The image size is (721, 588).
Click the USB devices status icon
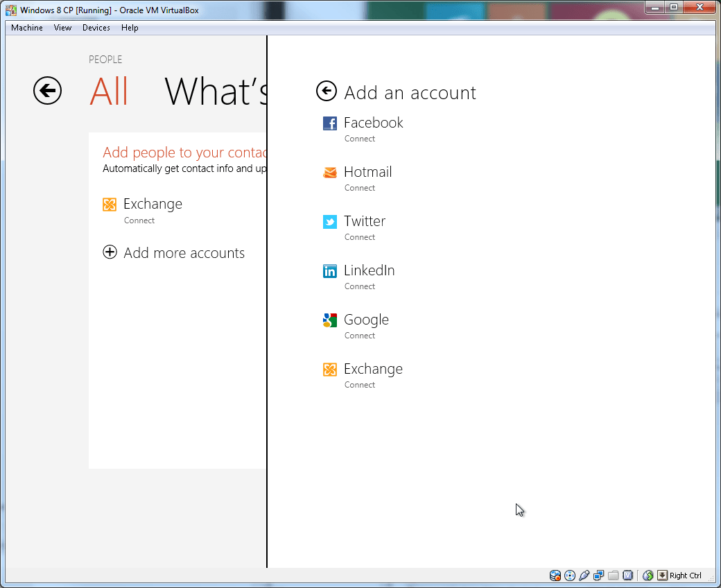coord(584,575)
